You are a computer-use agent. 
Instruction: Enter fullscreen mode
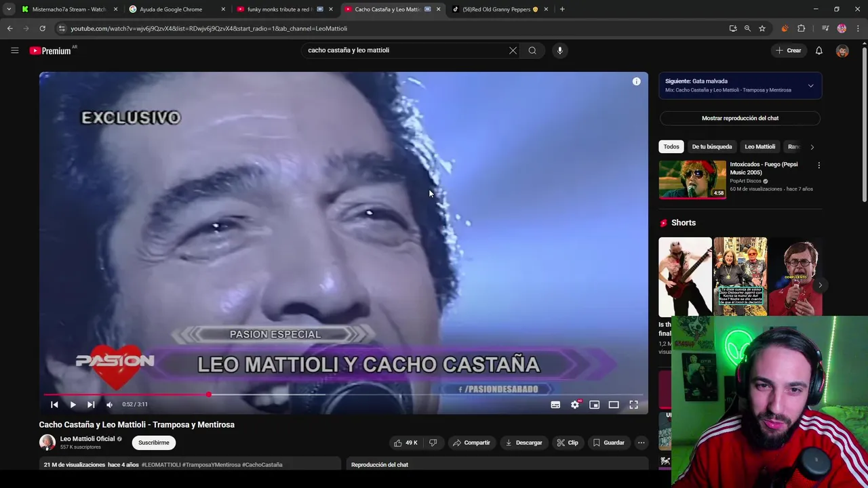pos(633,405)
